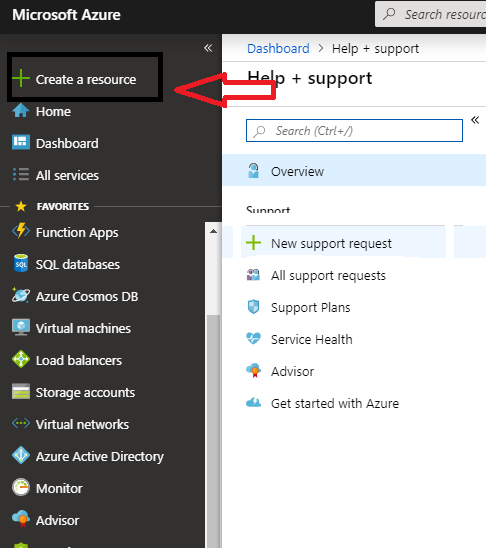This screenshot has height=548, width=486.
Task: Click the Support Plans shield icon
Action: pos(253,307)
